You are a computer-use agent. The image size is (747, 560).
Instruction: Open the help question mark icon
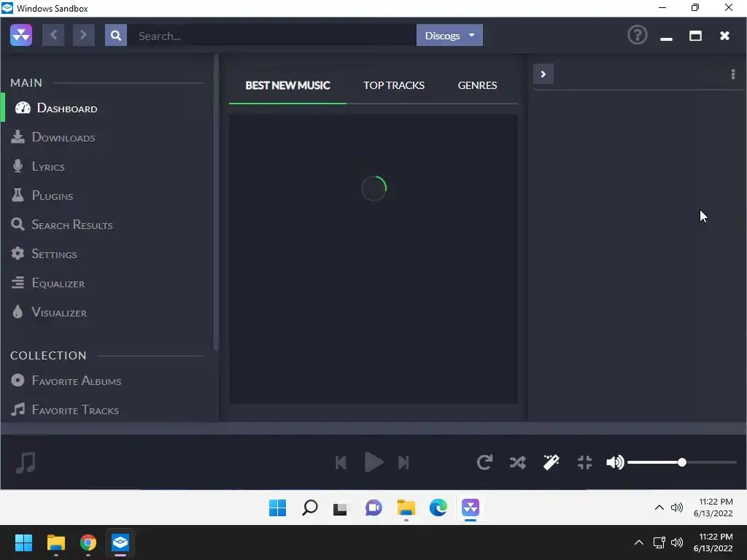[x=637, y=35]
